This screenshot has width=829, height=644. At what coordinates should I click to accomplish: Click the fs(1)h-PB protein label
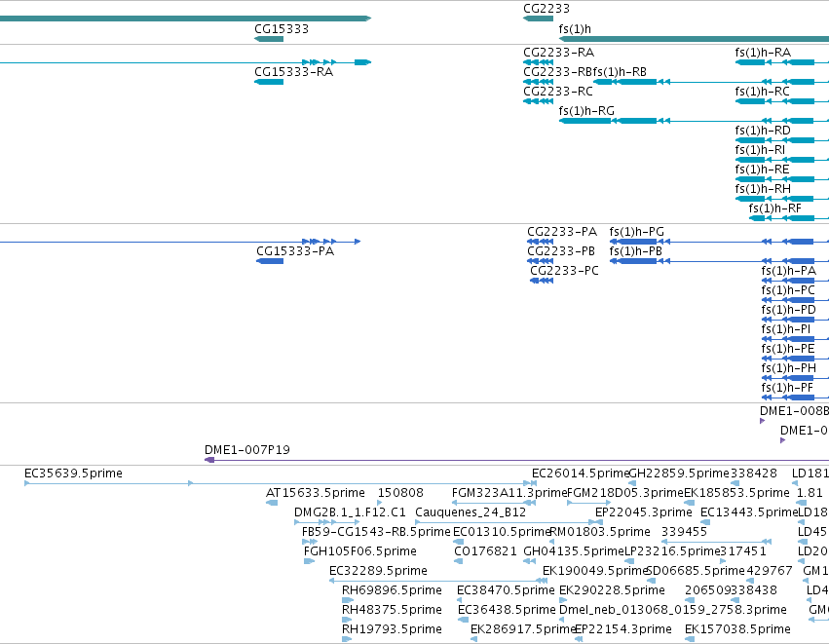(x=635, y=251)
